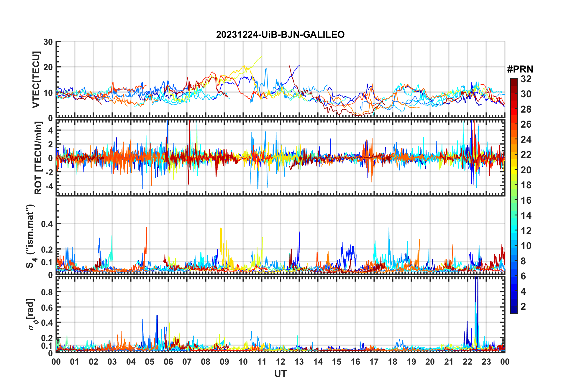Click colorbar tick label 14

click(x=526, y=215)
